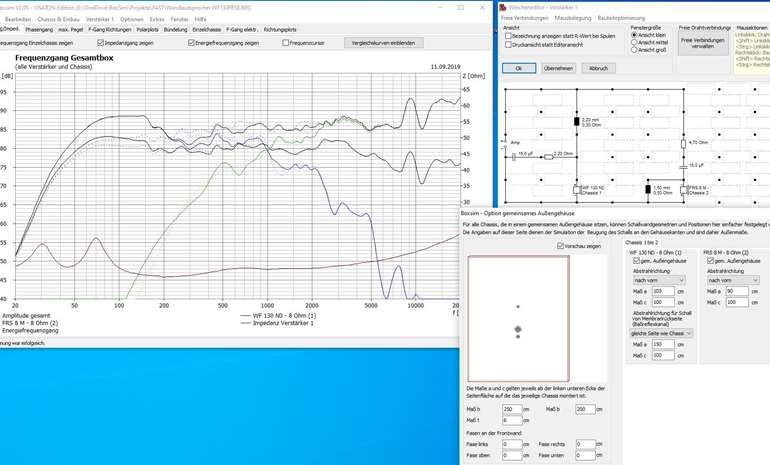Screen dimensions: 770x465
Task: Click the 2.20 mH coil in schematic
Action: tap(578, 121)
